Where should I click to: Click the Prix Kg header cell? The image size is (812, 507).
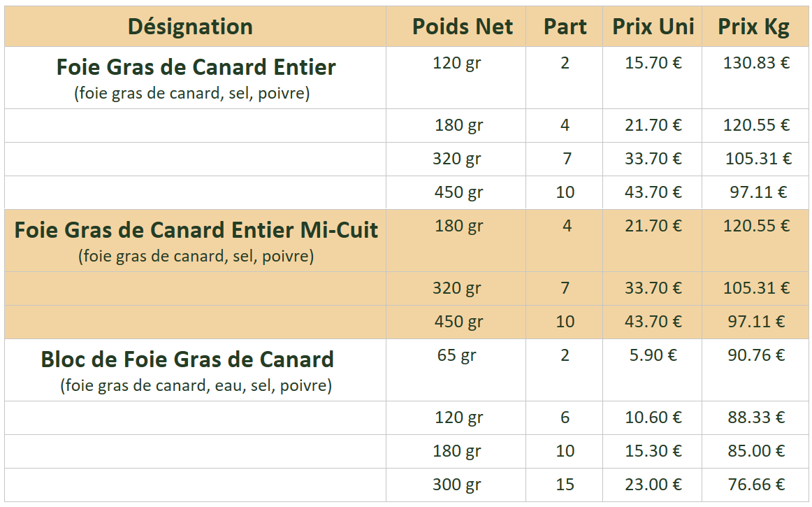pos(753,27)
